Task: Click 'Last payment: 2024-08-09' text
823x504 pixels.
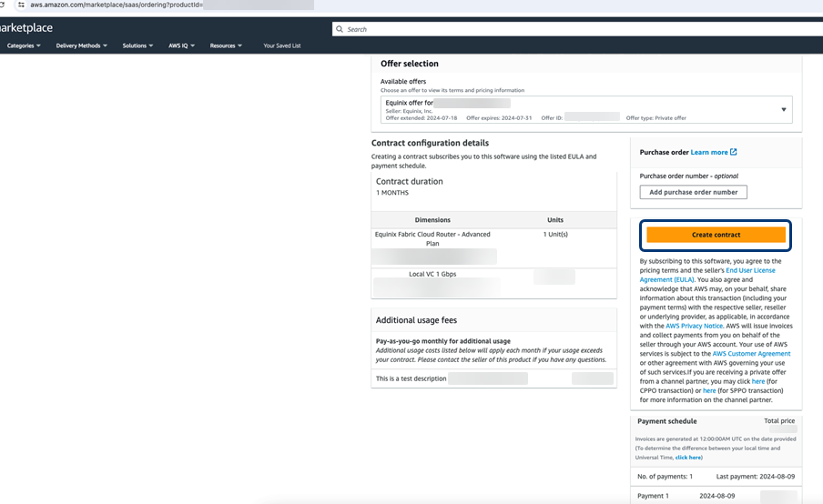Action: 756,476
